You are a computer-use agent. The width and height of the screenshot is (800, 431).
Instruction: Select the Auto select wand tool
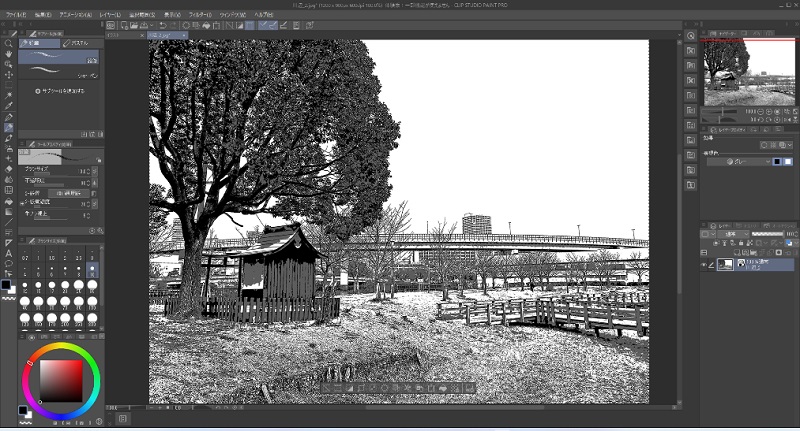[9, 95]
